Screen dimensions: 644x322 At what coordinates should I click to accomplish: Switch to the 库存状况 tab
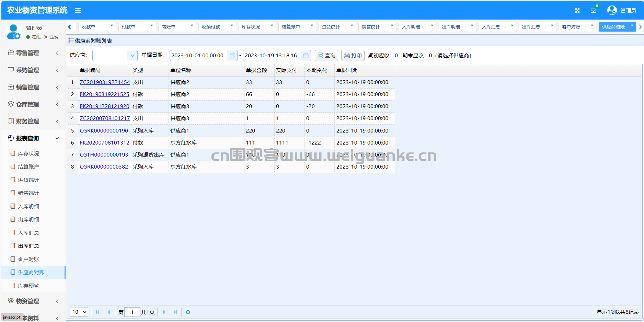point(251,27)
